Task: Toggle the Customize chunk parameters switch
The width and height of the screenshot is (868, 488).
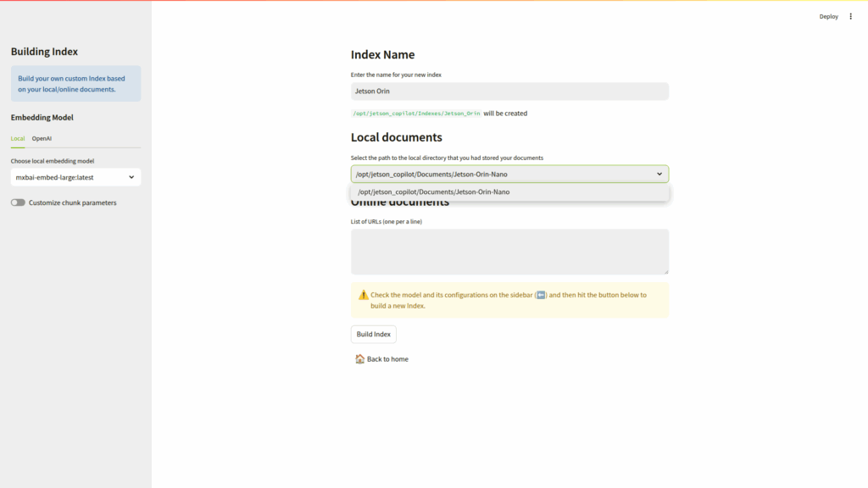Action: [18, 202]
